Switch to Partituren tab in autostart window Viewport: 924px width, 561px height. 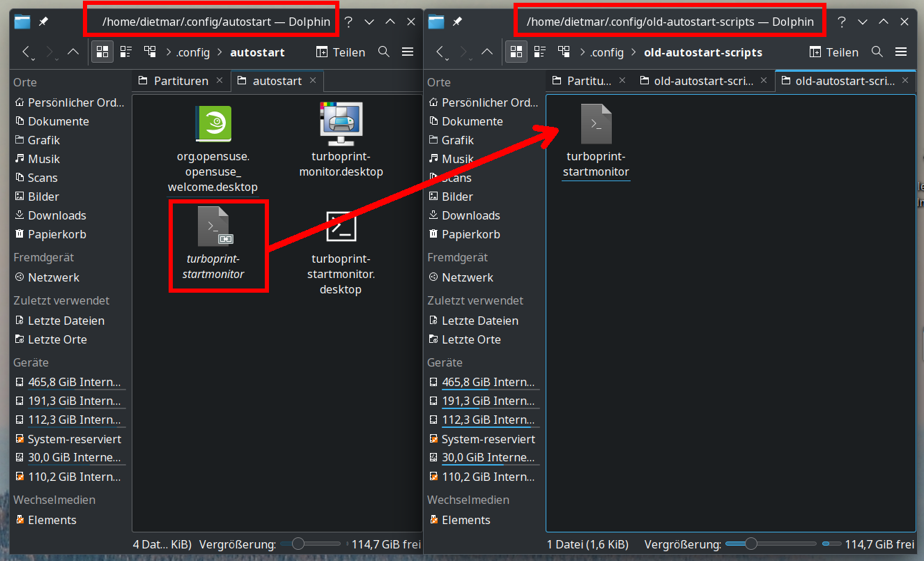(x=180, y=81)
